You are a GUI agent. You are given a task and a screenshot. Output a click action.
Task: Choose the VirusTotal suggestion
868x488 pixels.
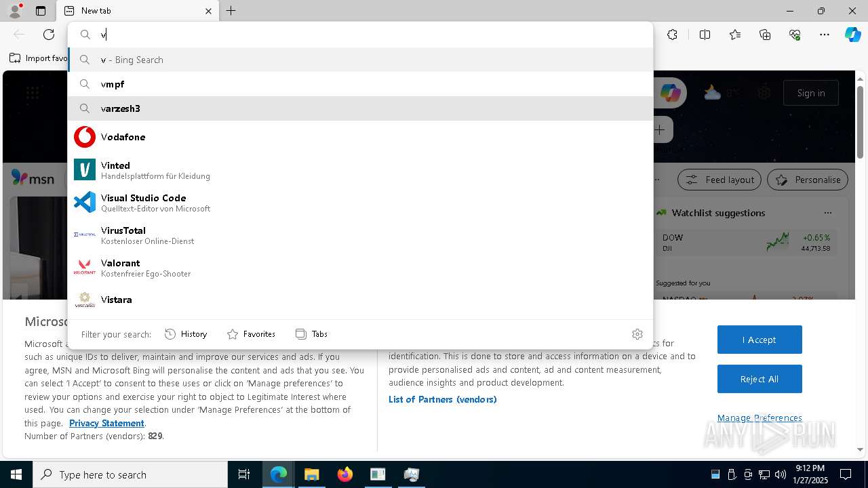coord(360,235)
